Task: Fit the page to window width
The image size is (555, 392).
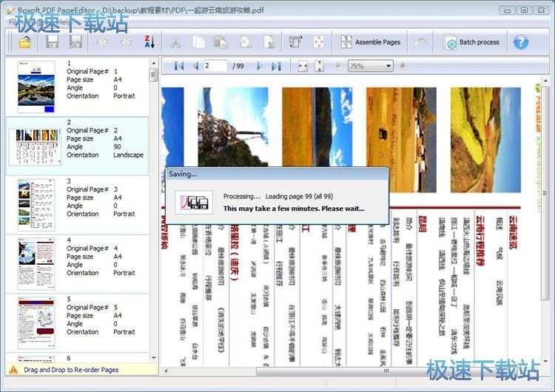Action: [303, 66]
